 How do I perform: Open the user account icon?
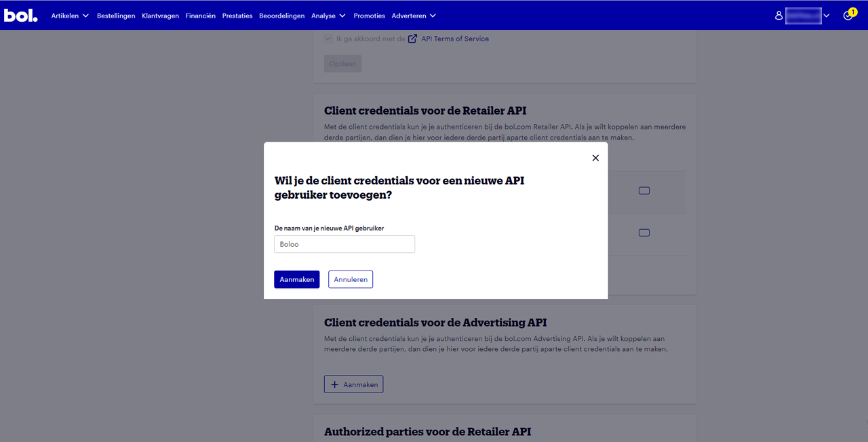point(778,16)
